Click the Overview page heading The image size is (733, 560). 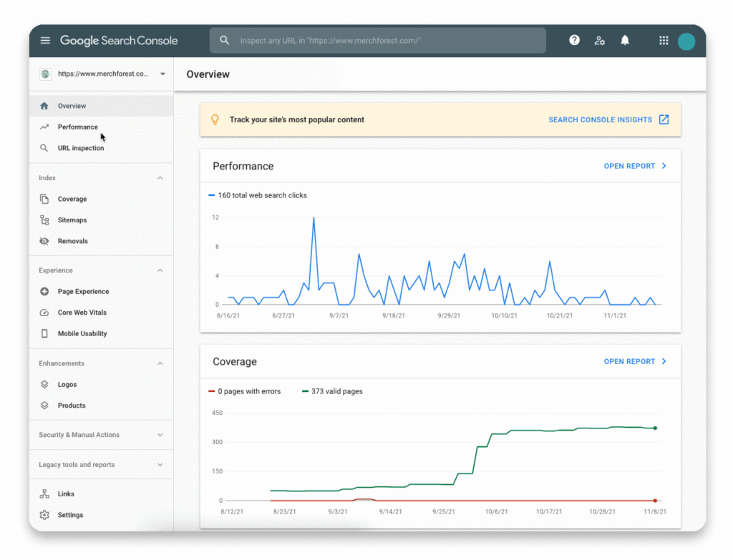pyautogui.click(x=208, y=74)
